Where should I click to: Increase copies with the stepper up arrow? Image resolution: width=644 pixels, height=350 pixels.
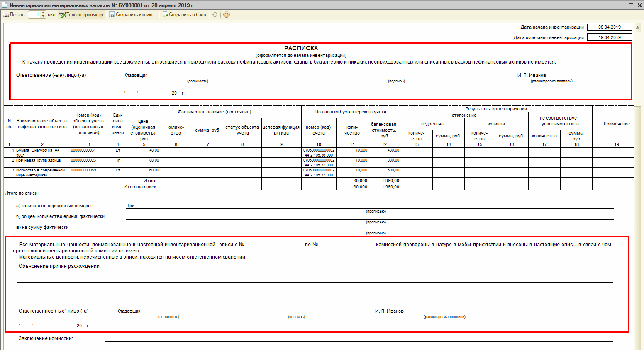44,13
